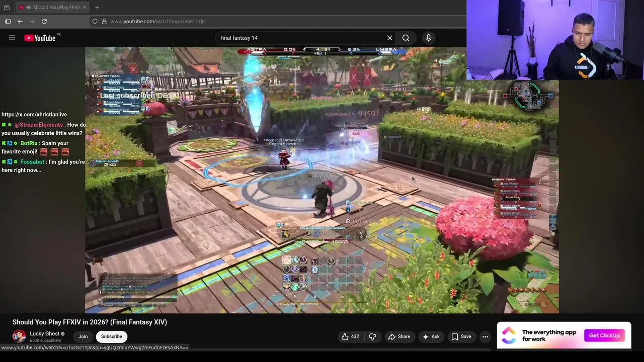Viewport: 644px width, 362px height.
Task: Save video to a playlist
Action: point(461,337)
